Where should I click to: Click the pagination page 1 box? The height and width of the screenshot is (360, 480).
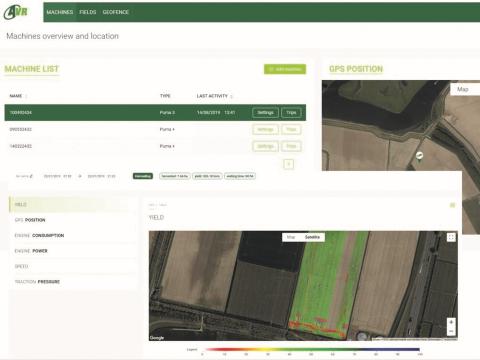[289, 164]
